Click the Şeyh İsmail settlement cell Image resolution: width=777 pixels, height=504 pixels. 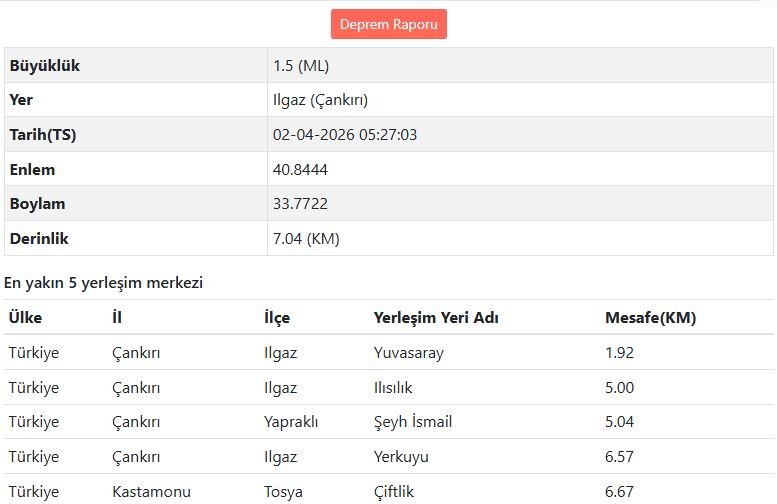coord(413,422)
